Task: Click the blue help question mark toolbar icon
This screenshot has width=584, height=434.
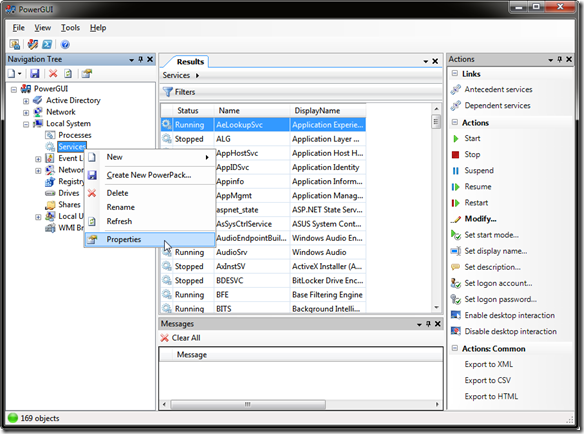Action: point(65,45)
